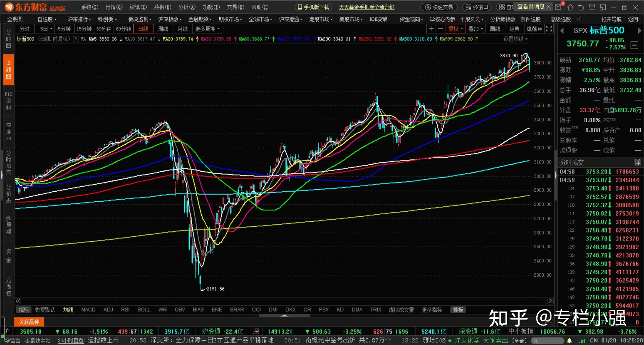644x345 pixels.
Task: Select 最快主站 server in status bar
Action: pyautogui.click(x=38, y=341)
